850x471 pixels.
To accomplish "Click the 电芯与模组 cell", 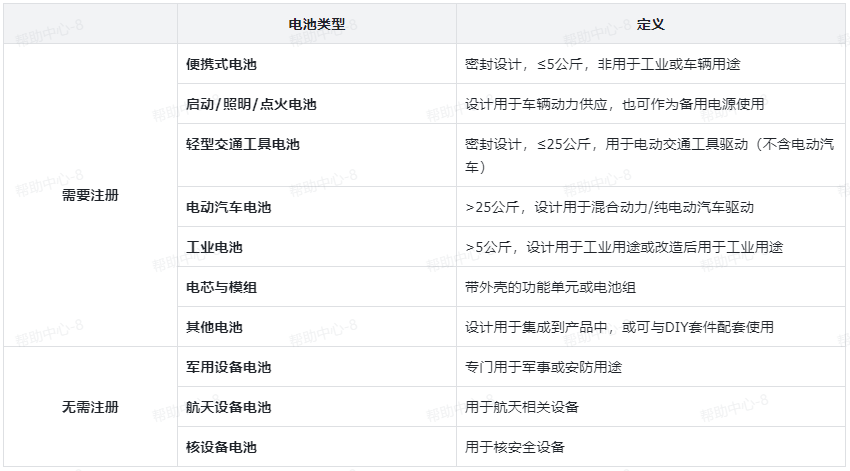I will [317, 287].
